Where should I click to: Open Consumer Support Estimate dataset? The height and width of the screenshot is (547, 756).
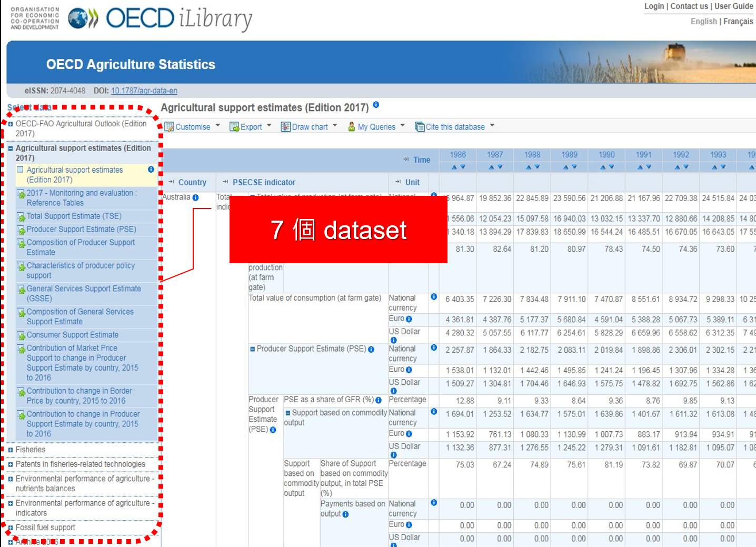click(x=73, y=335)
